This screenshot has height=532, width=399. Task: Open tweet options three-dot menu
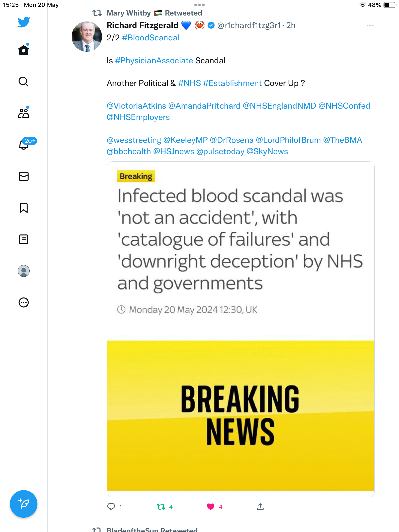click(370, 25)
